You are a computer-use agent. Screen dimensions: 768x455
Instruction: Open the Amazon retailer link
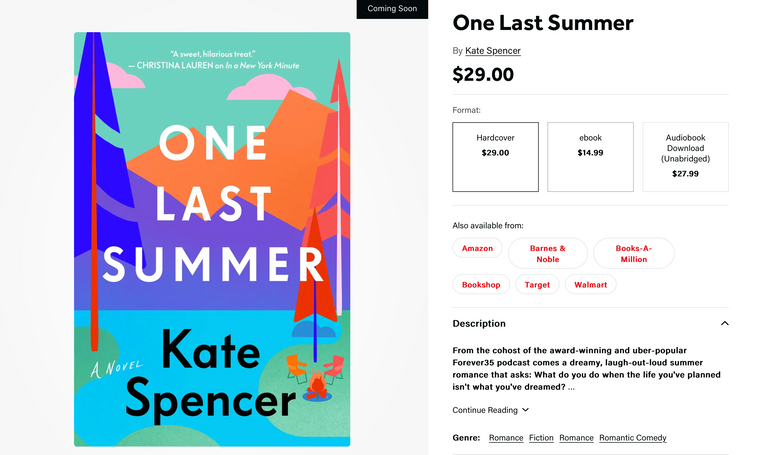(x=477, y=248)
